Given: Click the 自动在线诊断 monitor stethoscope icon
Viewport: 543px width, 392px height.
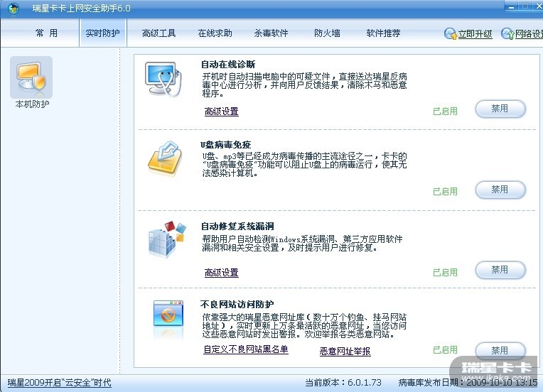Looking at the screenshot, I should click(x=163, y=80).
